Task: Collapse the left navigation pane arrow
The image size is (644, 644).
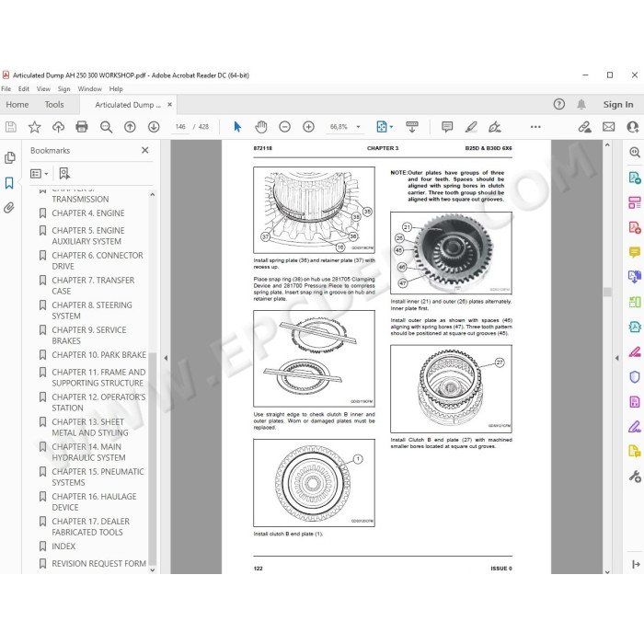Action: 166,358
